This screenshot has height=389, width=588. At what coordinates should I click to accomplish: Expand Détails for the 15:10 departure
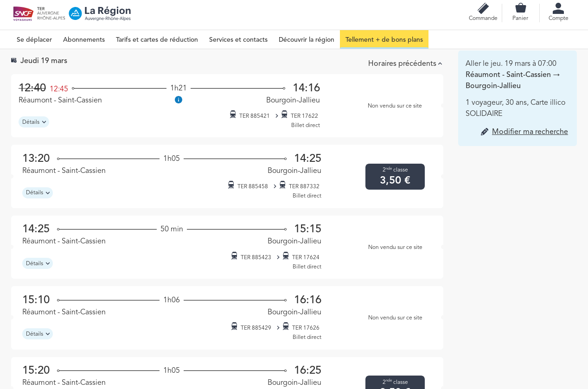point(38,334)
